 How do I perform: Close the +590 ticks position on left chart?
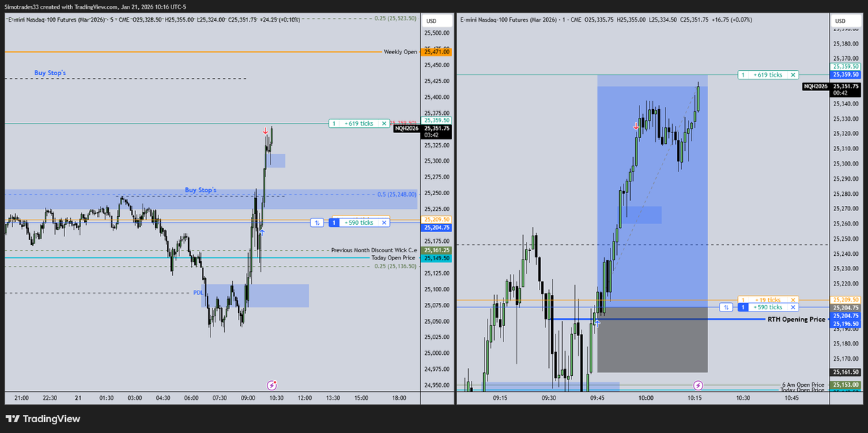click(x=384, y=223)
